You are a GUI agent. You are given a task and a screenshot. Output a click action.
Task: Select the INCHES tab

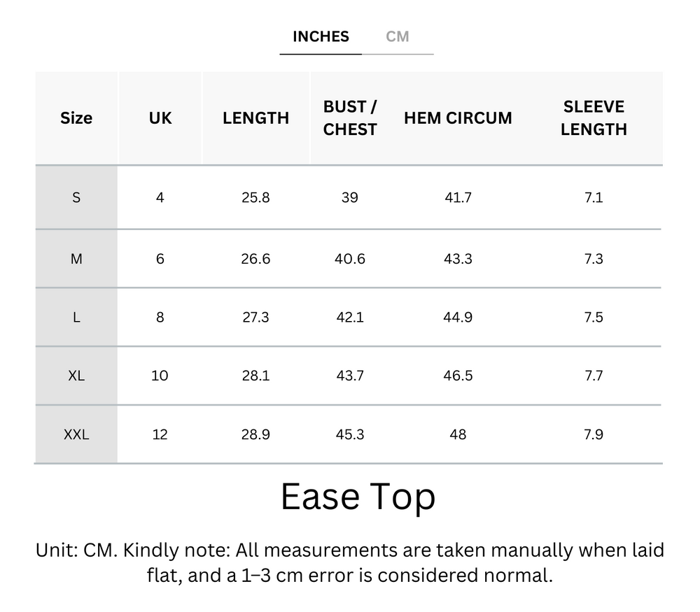(321, 36)
